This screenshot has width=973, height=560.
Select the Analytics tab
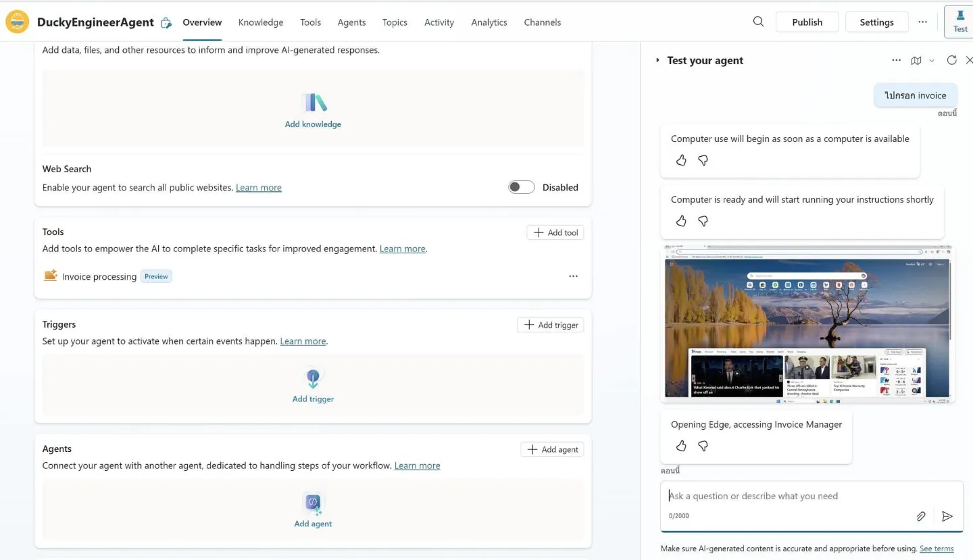pyautogui.click(x=489, y=22)
